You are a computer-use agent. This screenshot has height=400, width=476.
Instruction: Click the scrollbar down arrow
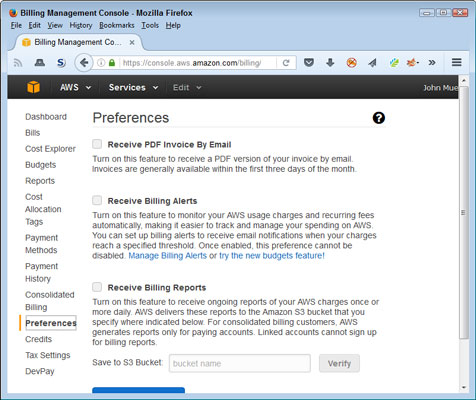[464, 388]
